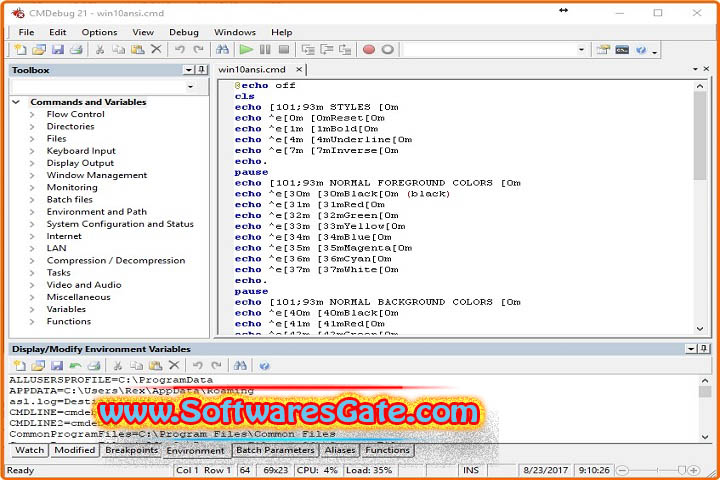Open the Debug menu
Image resolution: width=720 pixels, height=480 pixels.
tap(184, 32)
